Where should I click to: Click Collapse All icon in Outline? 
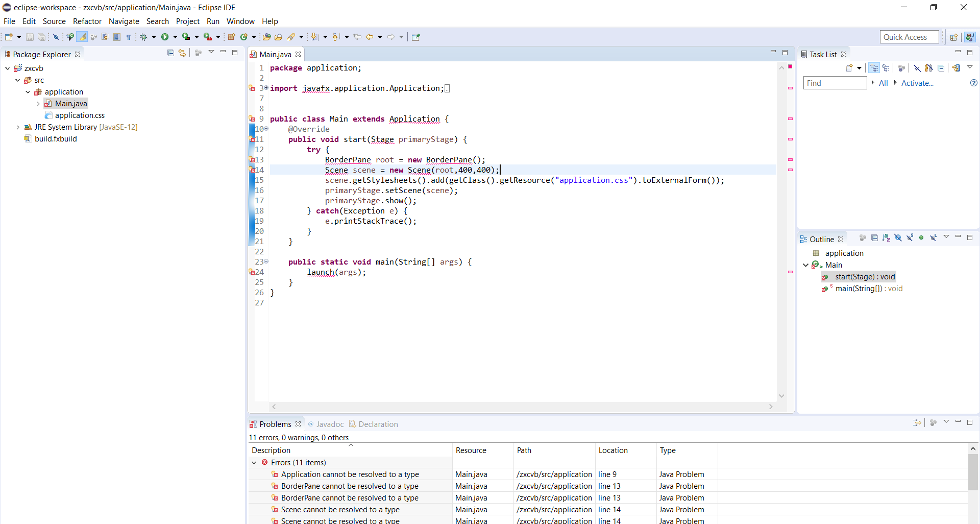click(x=874, y=237)
